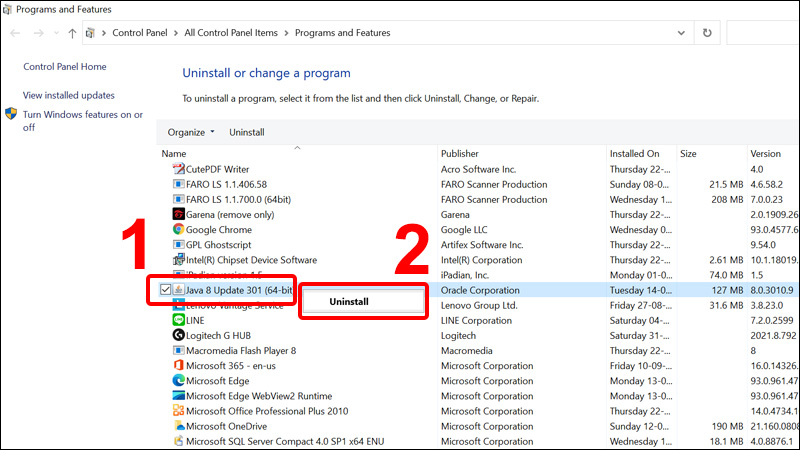800x450 pixels.
Task: Select the Google Chrome row name
Action: 219,230
